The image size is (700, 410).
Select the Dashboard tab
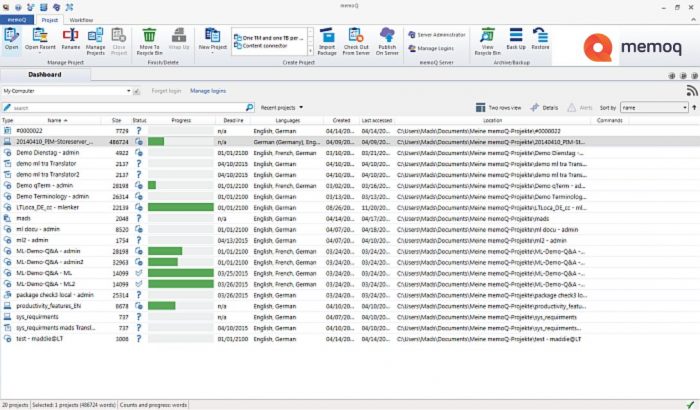[45, 75]
